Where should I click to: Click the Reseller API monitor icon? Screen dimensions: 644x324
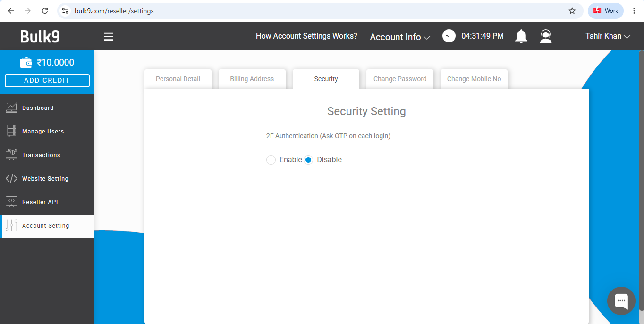click(12, 202)
